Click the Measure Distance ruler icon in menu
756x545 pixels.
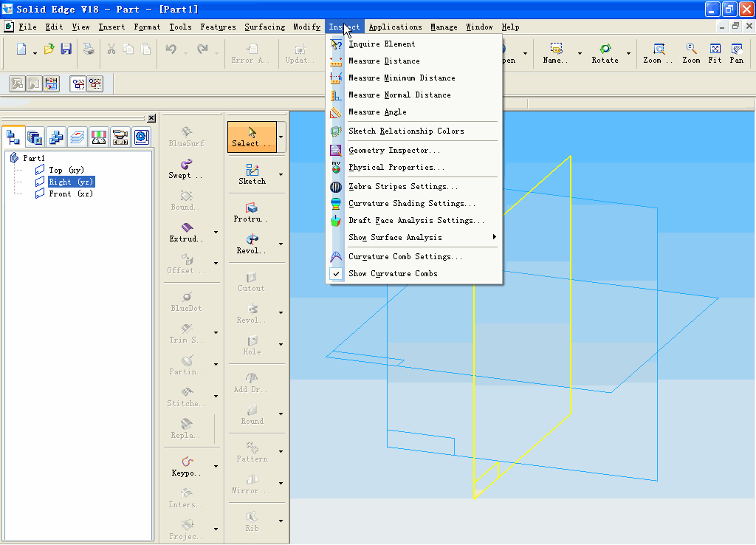(x=336, y=61)
